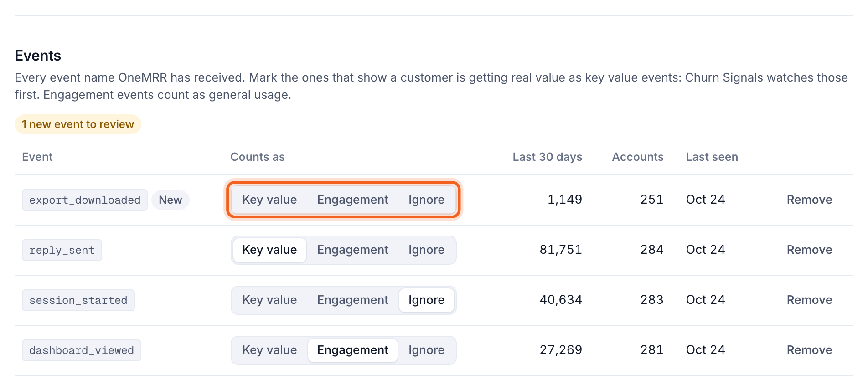
Task: Click the '1 new event to review' badge
Action: [78, 124]
